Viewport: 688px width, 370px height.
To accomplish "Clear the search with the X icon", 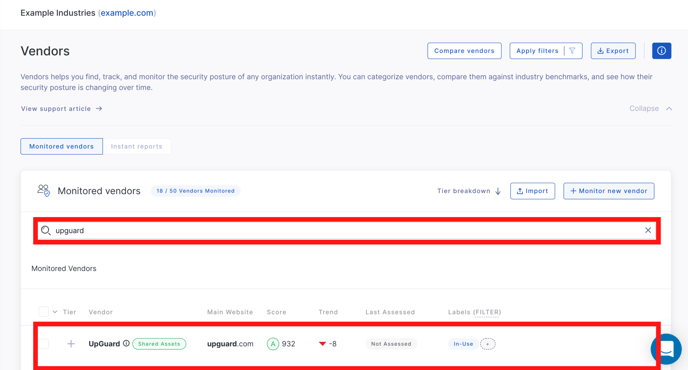I will [648, 230].
